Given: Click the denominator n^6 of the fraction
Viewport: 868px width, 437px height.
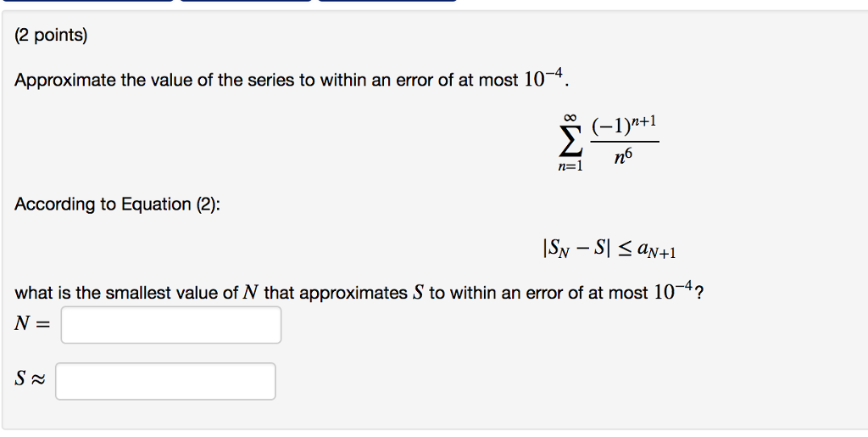Looking at the screenshot, I should 624,157.
